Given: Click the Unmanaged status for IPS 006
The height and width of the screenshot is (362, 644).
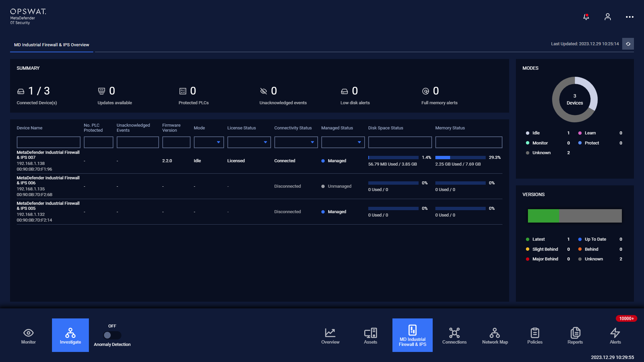Looking at the screenshot, I should coord(336,186).
